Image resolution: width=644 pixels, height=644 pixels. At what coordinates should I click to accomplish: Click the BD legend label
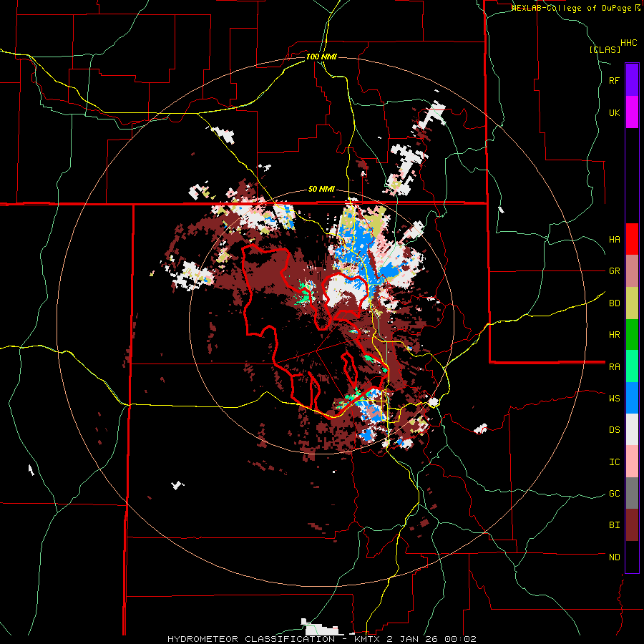coord(615,303)
